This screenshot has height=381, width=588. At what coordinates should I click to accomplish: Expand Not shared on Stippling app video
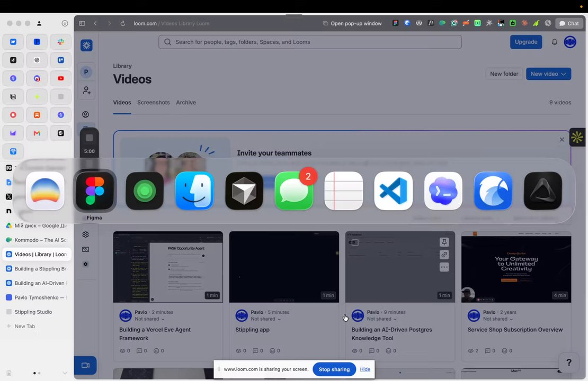(x=266, y=319)
